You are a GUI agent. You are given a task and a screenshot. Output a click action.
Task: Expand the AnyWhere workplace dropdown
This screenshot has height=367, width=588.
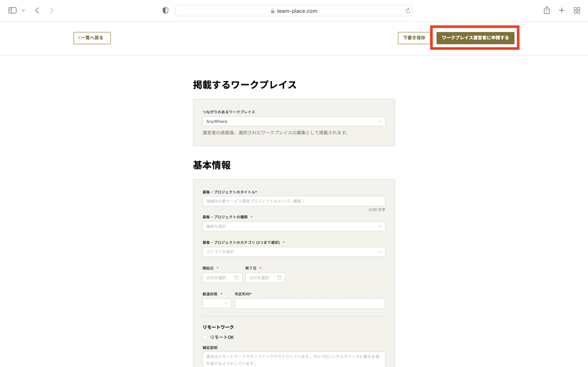coord(294,121)
